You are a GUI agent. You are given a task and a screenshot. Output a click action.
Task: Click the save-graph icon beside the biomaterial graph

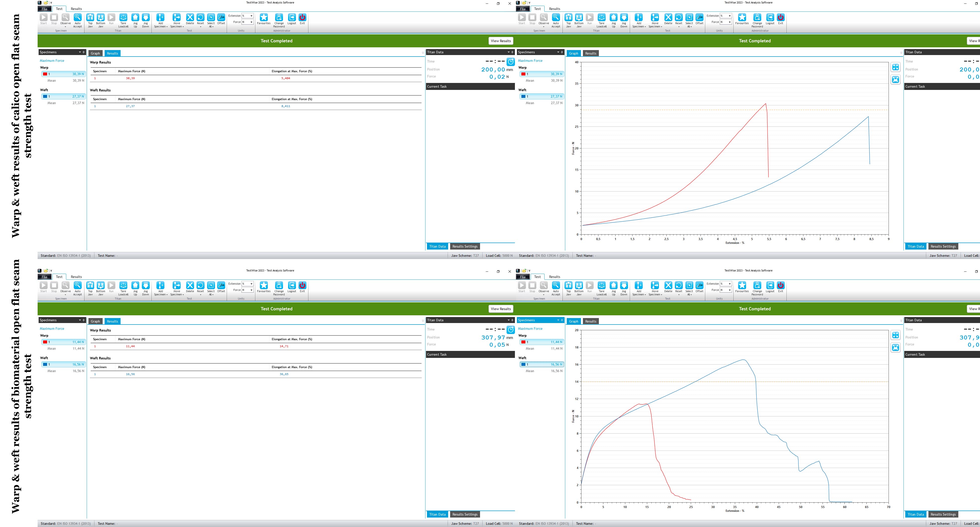click(x=896, y=347)
